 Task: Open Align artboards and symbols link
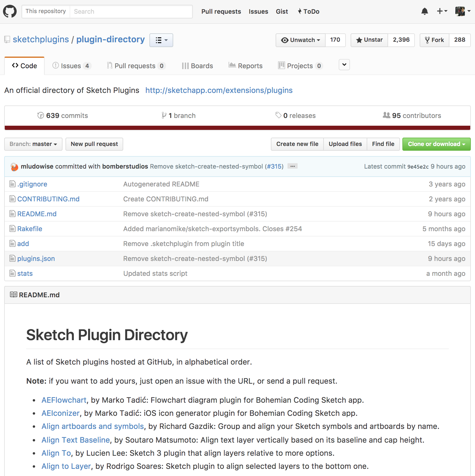click(x=93, y=426)
